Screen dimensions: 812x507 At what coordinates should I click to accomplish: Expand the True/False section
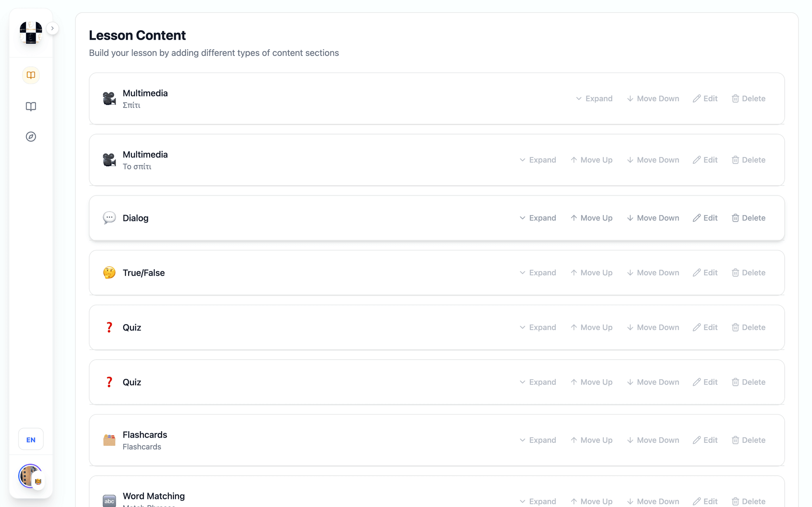pyautogui.click(x=538, y=273)
